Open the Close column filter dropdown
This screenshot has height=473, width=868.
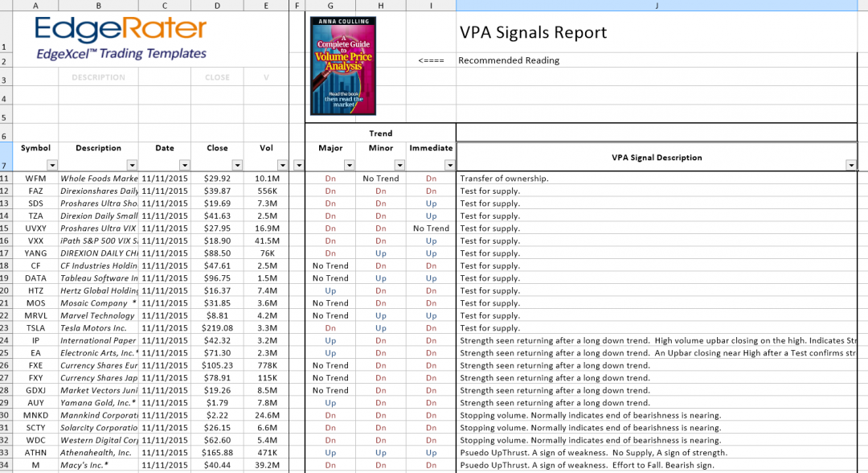[x=236, y=164]
